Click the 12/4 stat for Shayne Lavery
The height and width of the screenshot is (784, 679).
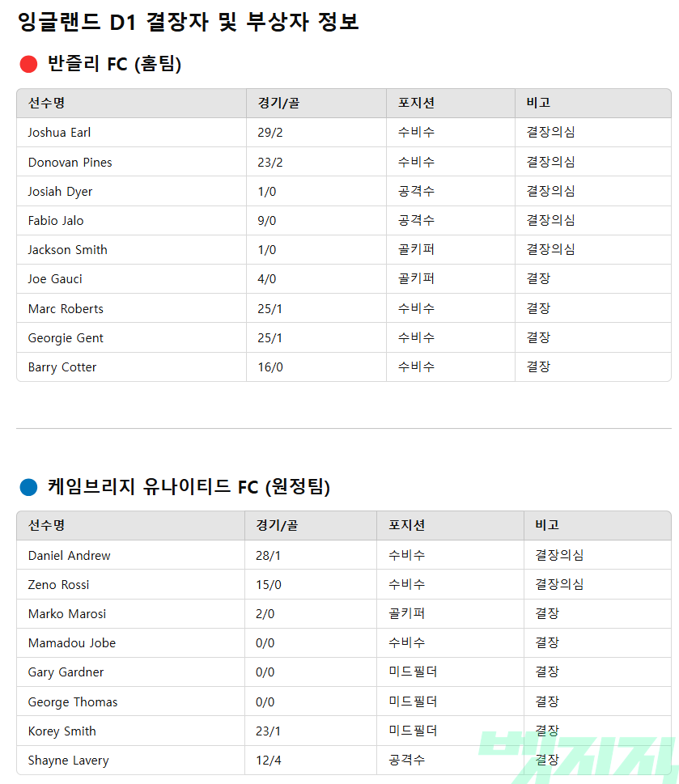click(x=268, y=761)
